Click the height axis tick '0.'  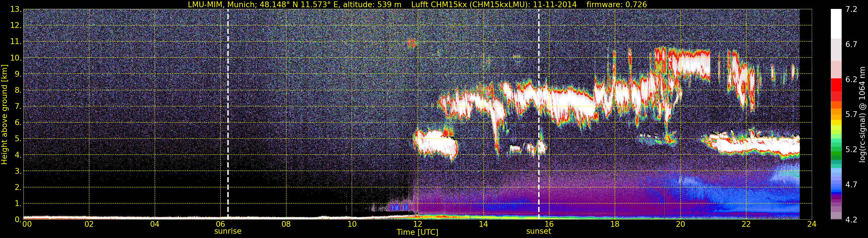(18, 220)
